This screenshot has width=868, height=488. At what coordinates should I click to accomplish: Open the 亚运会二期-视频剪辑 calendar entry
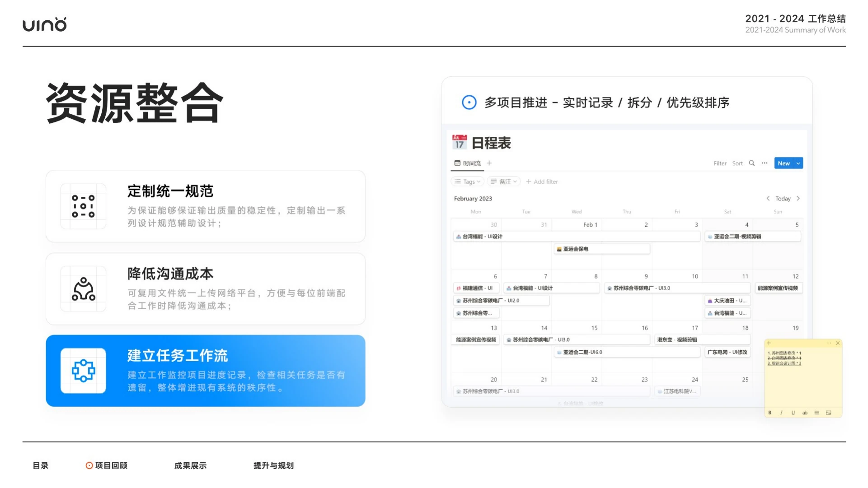tap(753, 236)
